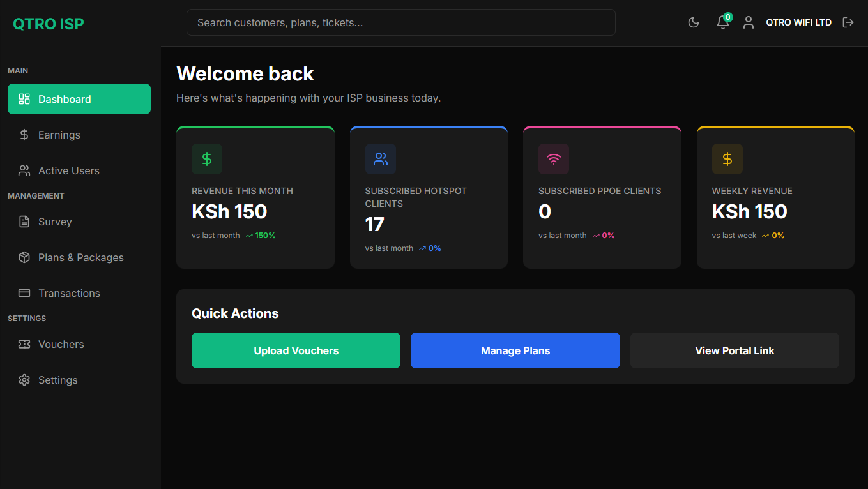Navigate to Active Users
Screen dimensions: 868x489
[68, 170]
